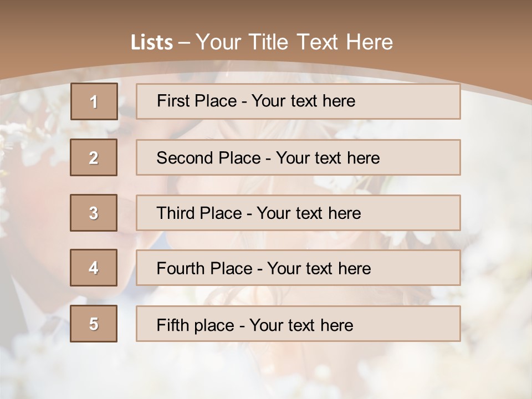
Task: Click the bold word "Lists" in the title
Action: coord(152,43)
